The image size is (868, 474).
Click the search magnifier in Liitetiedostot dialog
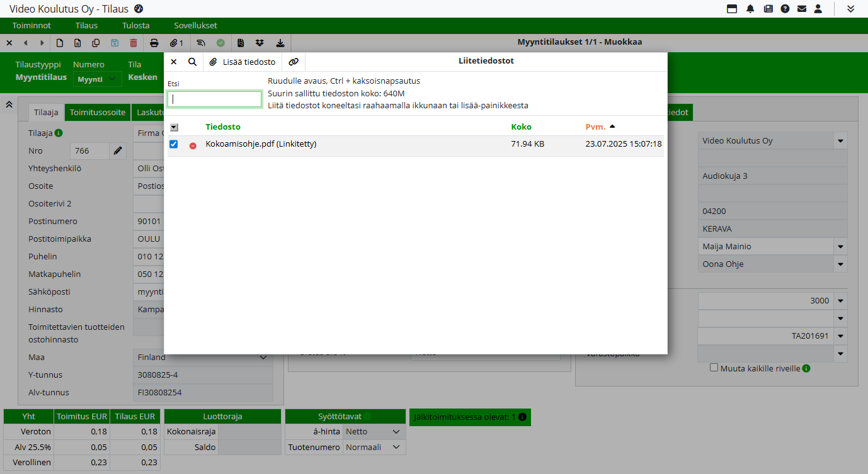[x=192, y=62]
